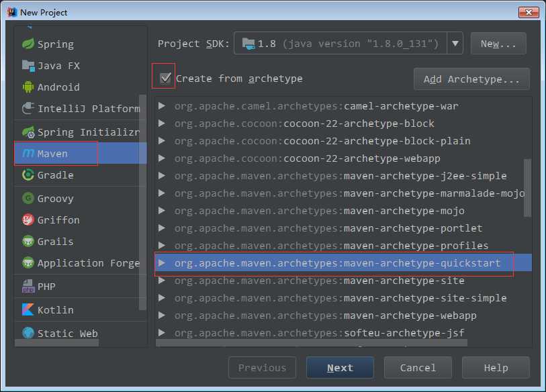Expand camel-archetype-war node
Image resolution: width=546 pixels, height=392 pixels.
[x=162, y=105]
